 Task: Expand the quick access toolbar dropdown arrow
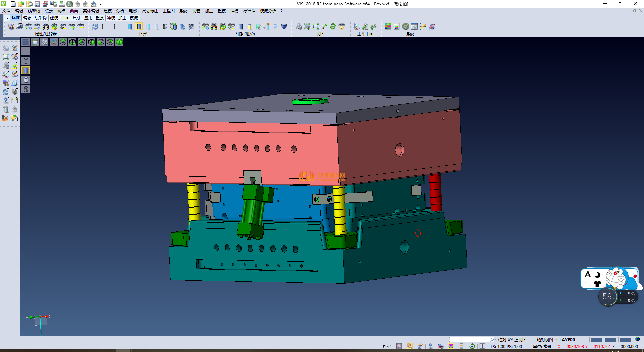tap(100, 4)
